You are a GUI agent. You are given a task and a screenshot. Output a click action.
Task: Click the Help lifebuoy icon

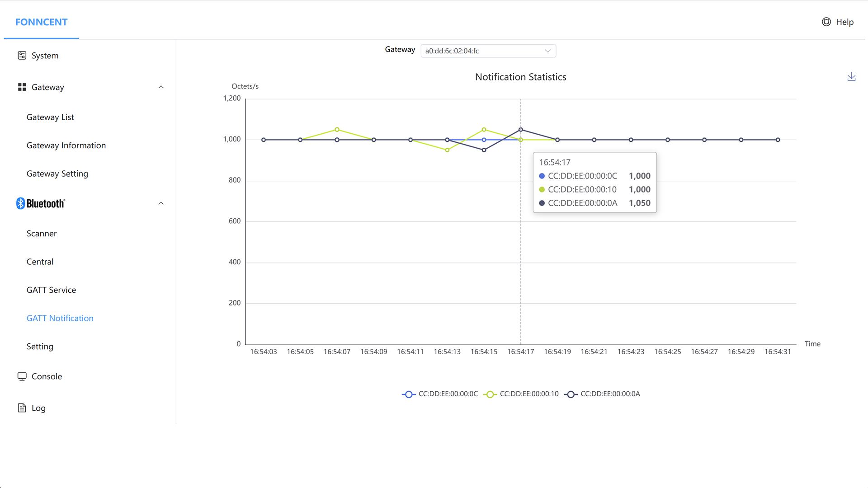(826, 22)
